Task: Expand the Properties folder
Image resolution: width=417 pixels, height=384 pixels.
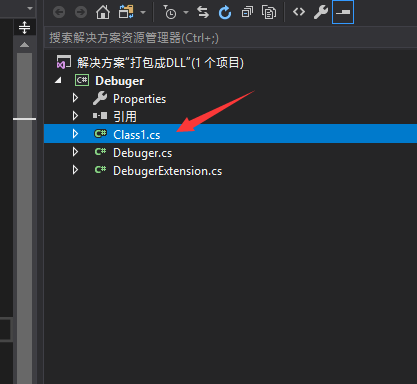Action: point(75,98)
